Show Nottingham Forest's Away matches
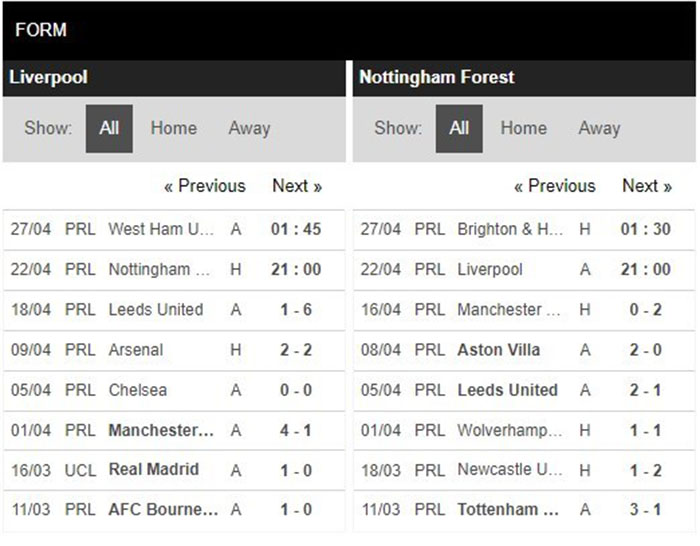Image resolution: width=700 pixels, height=546 pixels. (599, 128)
